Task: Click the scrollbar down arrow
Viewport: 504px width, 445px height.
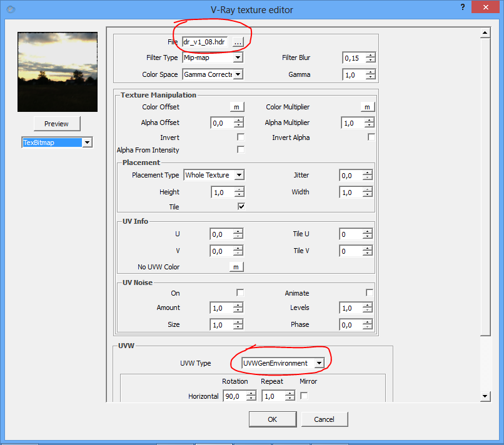Action: click(485, 396)
